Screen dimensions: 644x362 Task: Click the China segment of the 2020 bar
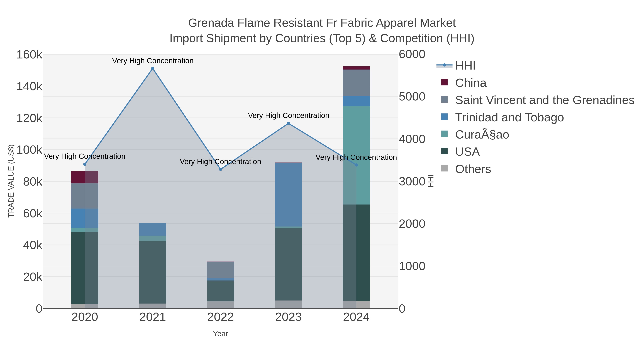pos(85,177)
